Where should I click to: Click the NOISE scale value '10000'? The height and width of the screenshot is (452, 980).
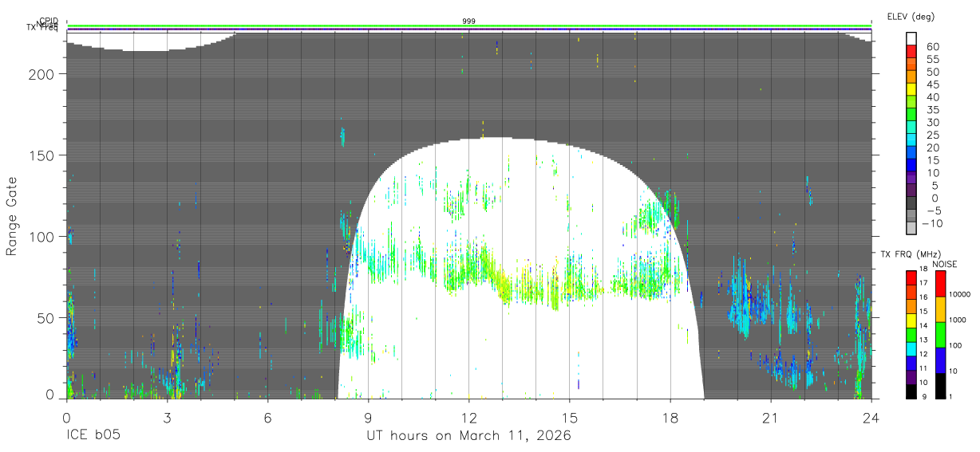958,295
